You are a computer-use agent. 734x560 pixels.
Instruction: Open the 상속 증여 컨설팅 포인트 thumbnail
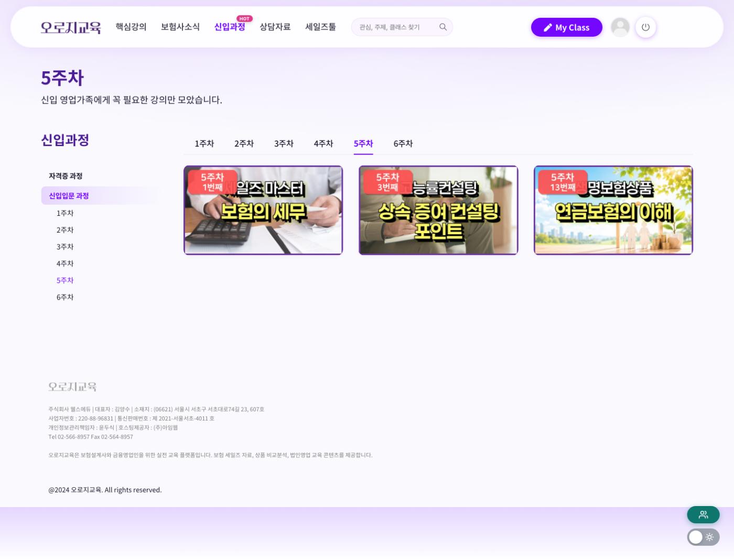point(438,210)
